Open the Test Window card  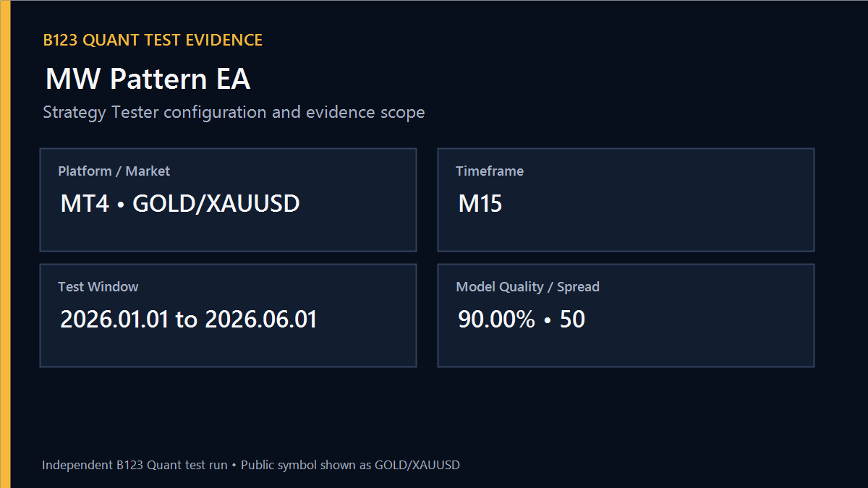point(228,315)
